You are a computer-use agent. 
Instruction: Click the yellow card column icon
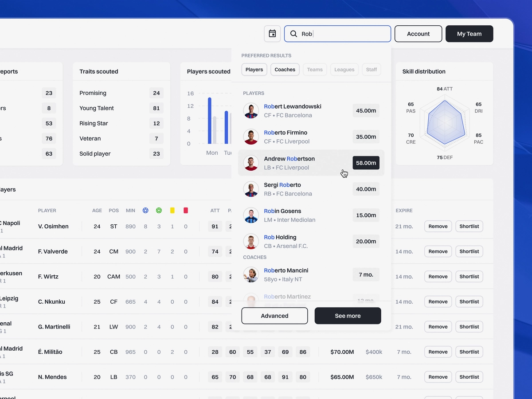[172, 211]
